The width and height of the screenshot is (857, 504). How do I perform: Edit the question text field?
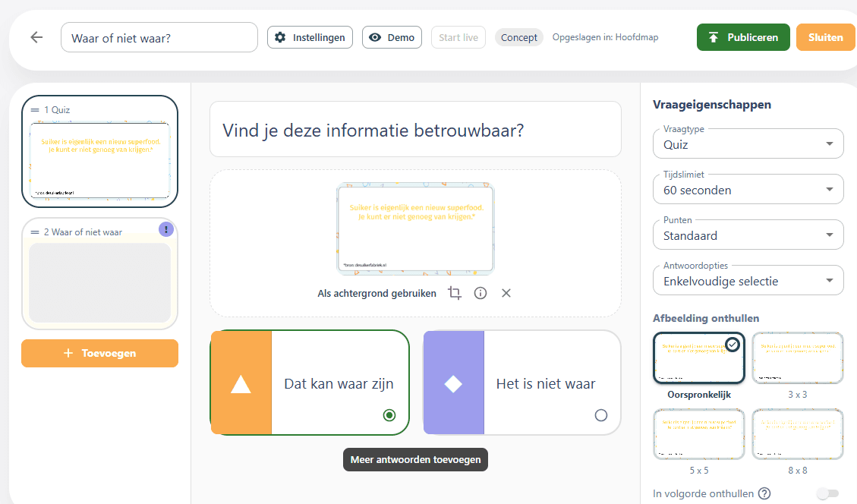pyautogui.click(x=415, y=130)
